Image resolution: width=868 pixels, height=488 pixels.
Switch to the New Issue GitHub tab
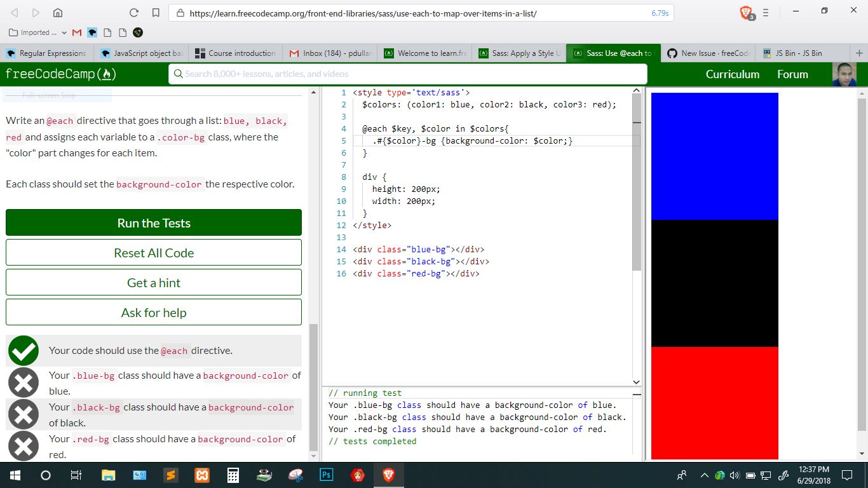pyautogui.click(x=709, y=53)
